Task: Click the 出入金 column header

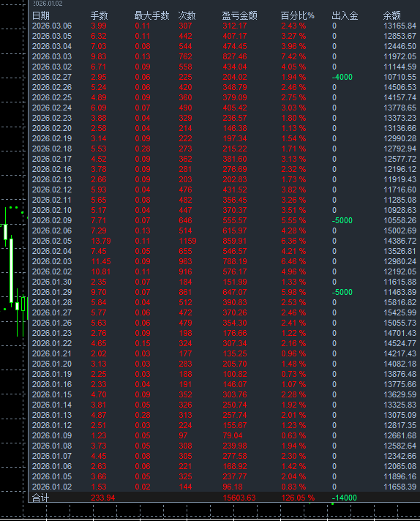Action: click(345, 15)
